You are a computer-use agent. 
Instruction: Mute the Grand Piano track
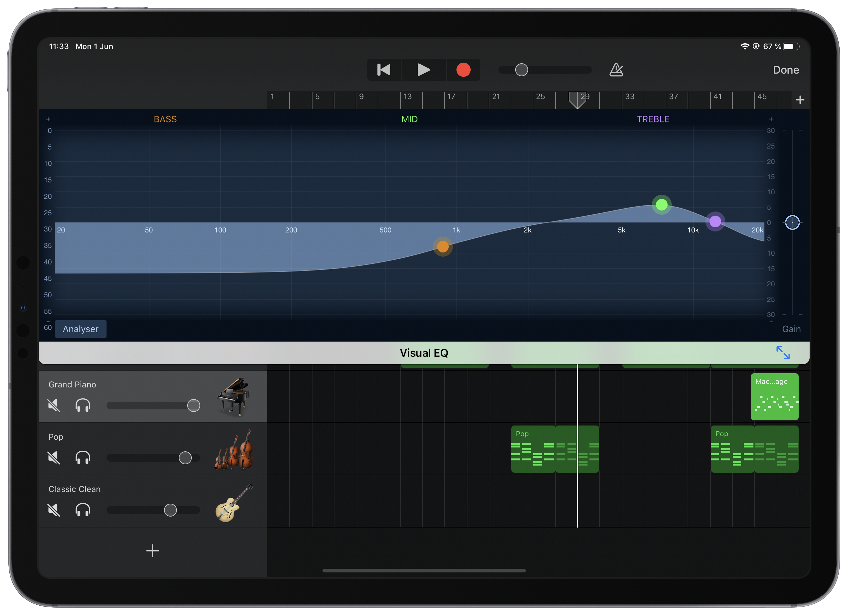[x=54, y=405]
